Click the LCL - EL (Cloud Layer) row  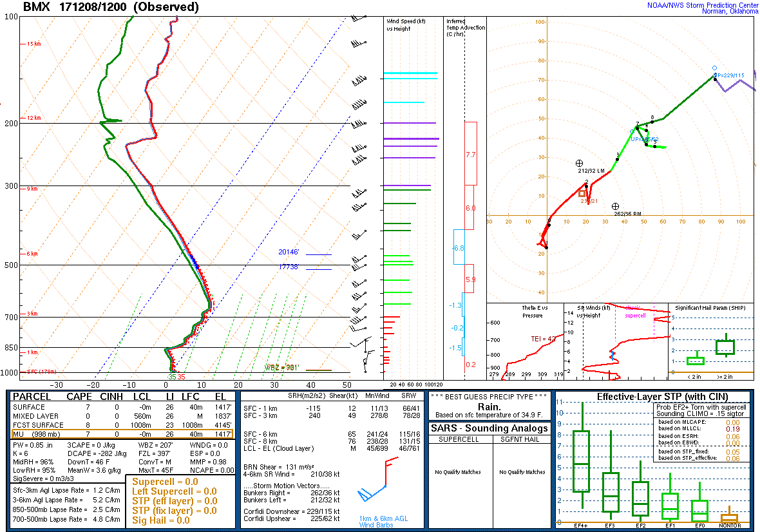332,449
